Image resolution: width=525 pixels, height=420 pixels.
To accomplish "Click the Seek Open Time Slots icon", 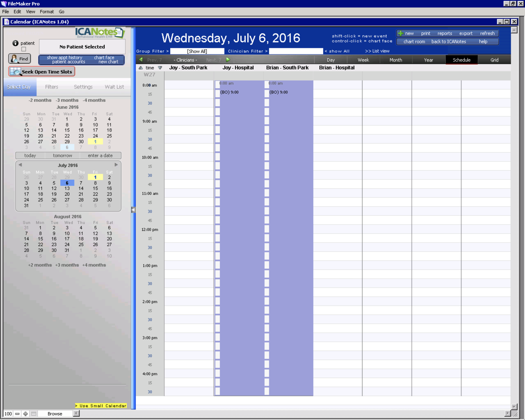I will point(16,72).
